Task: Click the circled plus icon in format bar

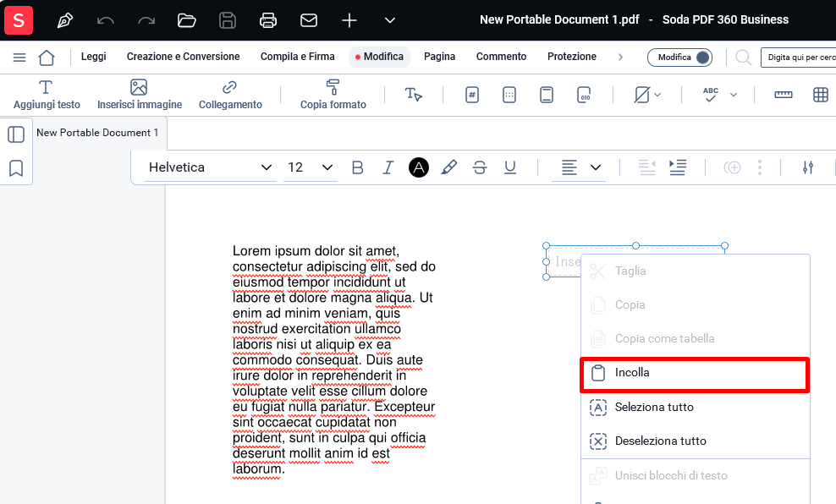Action: point(732,167)
